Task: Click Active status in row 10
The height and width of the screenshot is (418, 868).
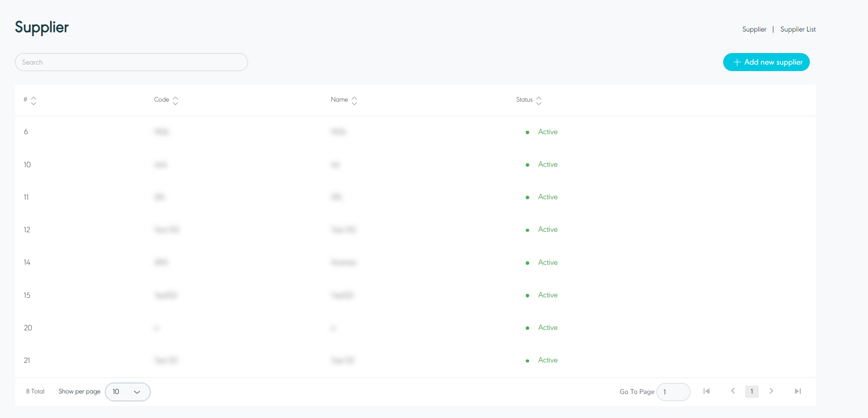Action: point(548,165)
